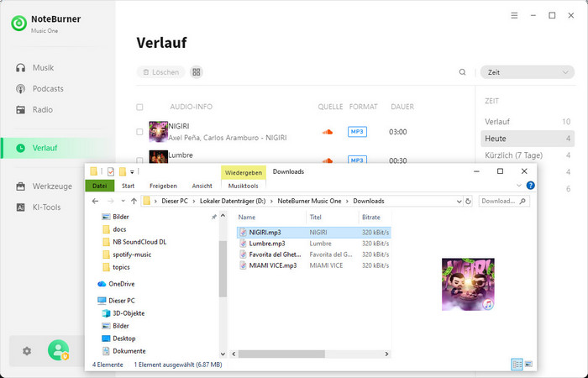Click Lokaler Datenträger (D:) in address path
The width and height of the screenshot is (588, 378).
click(x=233, y=201)
